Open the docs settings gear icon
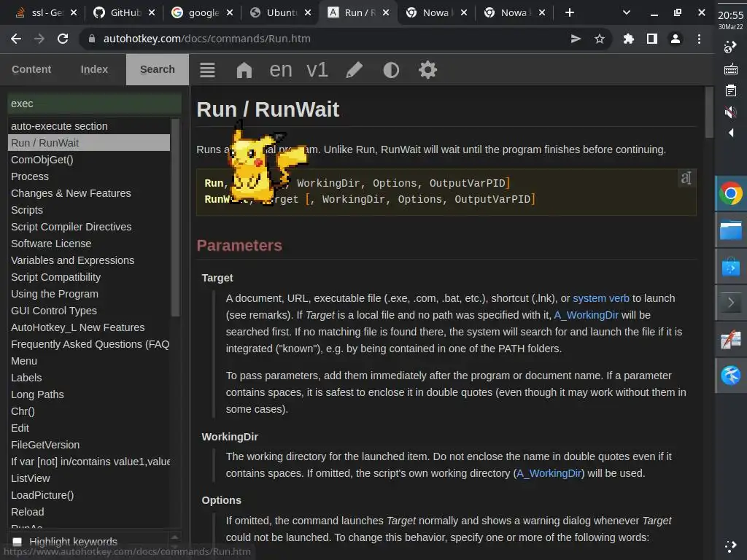The height and width of the screenshot is (560, 747). [427, 70]
